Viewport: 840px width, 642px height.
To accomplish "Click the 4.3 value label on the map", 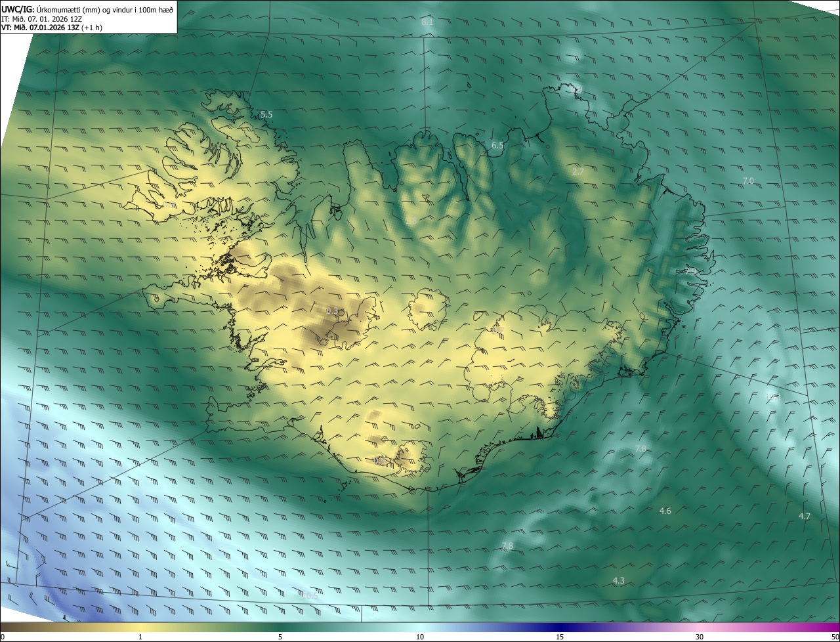I will point(618,580).
